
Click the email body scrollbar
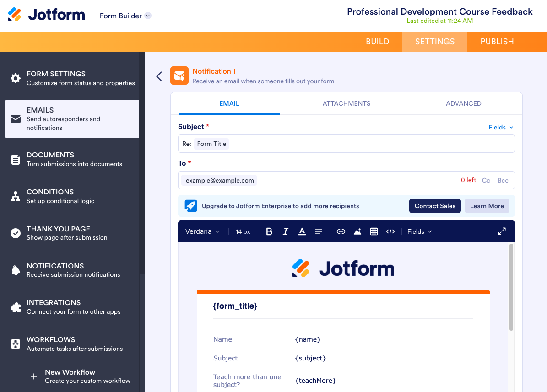511,287
